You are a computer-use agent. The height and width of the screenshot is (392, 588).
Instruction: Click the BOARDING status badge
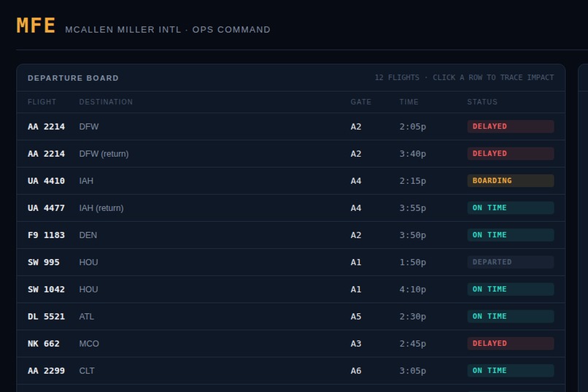511,181
